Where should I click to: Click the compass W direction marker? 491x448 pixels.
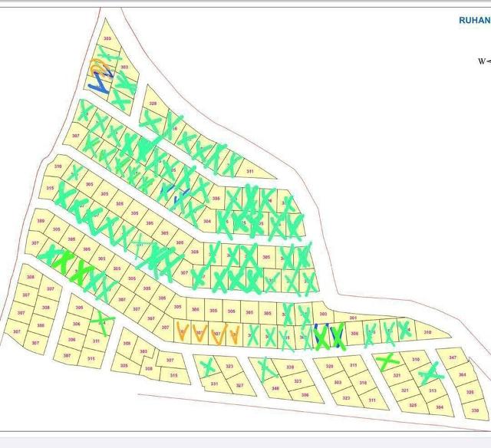pyautogui.click(x=484, y=61)
